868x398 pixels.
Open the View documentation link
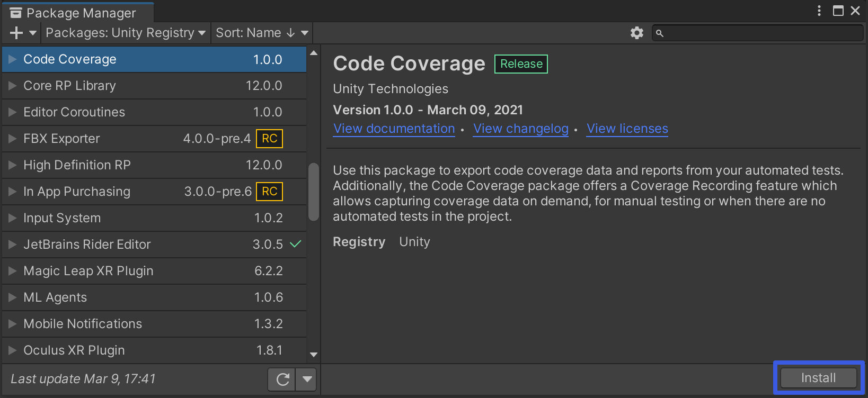coord(394,129)
